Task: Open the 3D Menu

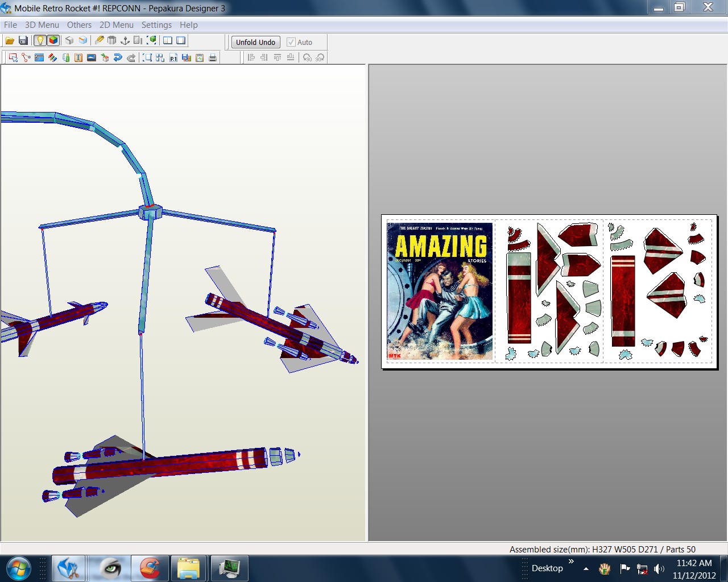Action: (x=41, y=25)
